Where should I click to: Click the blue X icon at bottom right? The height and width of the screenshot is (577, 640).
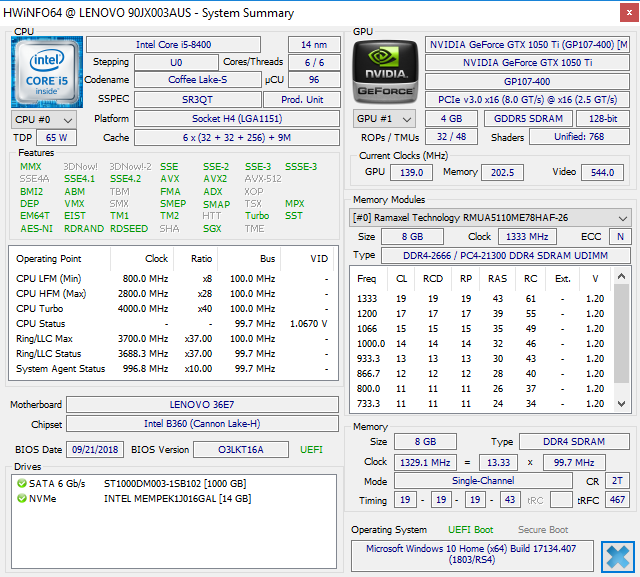tap(618, 557)
